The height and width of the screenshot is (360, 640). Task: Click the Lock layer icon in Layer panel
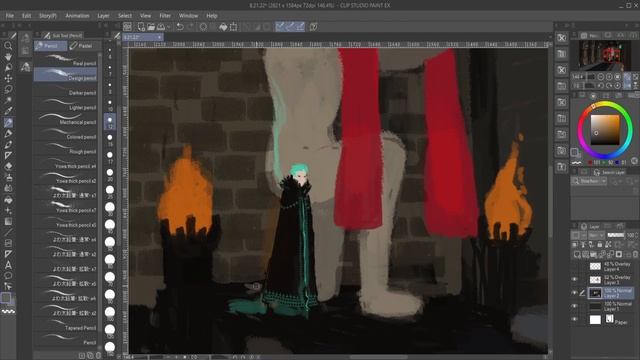click(x=600, y=244)
